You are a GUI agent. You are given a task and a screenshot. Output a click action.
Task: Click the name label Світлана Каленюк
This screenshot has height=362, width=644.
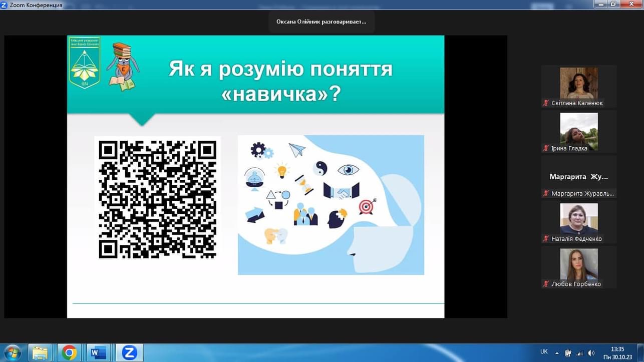coord(577,103)
